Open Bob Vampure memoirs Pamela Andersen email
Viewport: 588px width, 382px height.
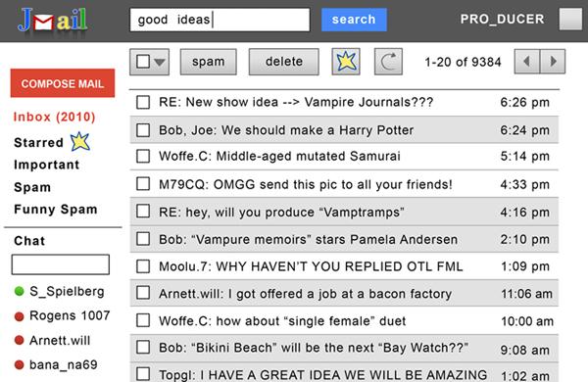[x=344, y=239]
